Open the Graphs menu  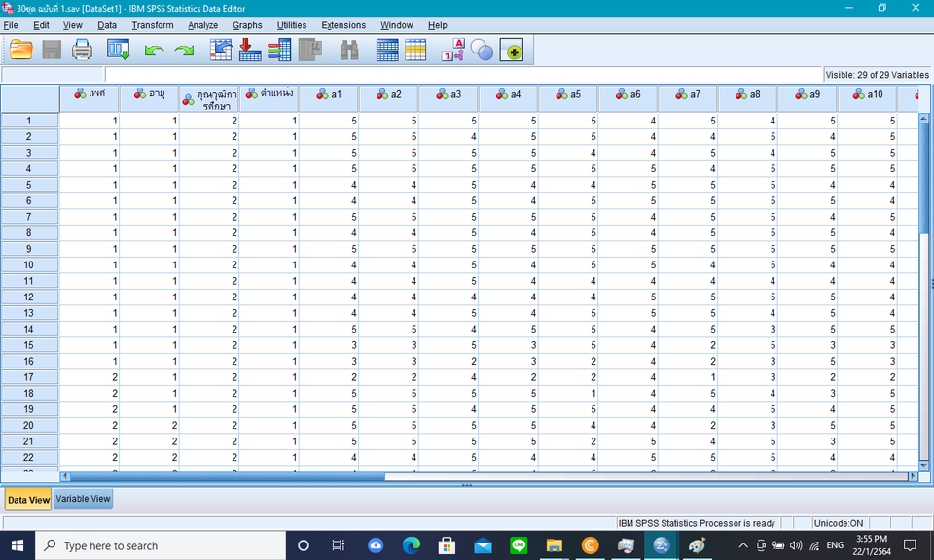click(x=247, y=25)
